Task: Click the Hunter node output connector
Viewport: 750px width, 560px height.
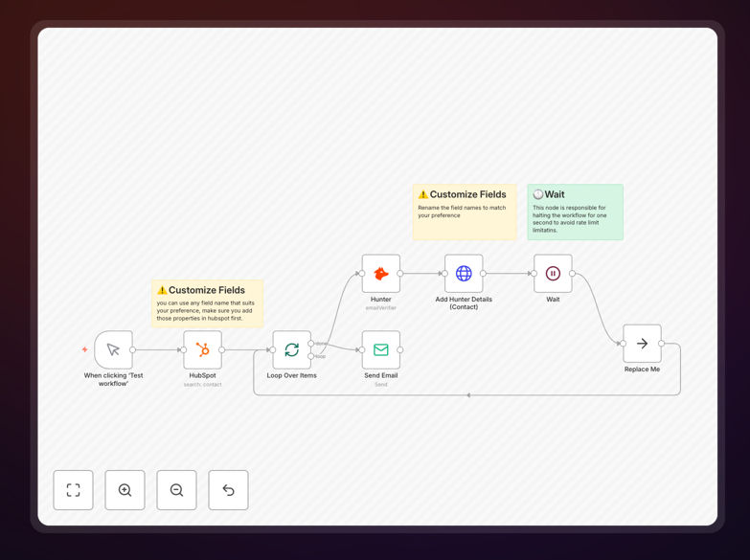Action: coord(400,274)
